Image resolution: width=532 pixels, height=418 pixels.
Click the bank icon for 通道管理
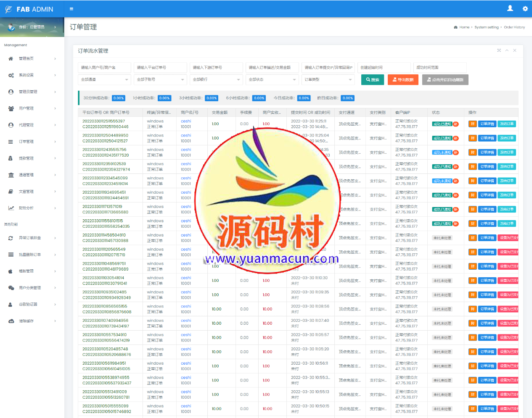coord(11,175)
